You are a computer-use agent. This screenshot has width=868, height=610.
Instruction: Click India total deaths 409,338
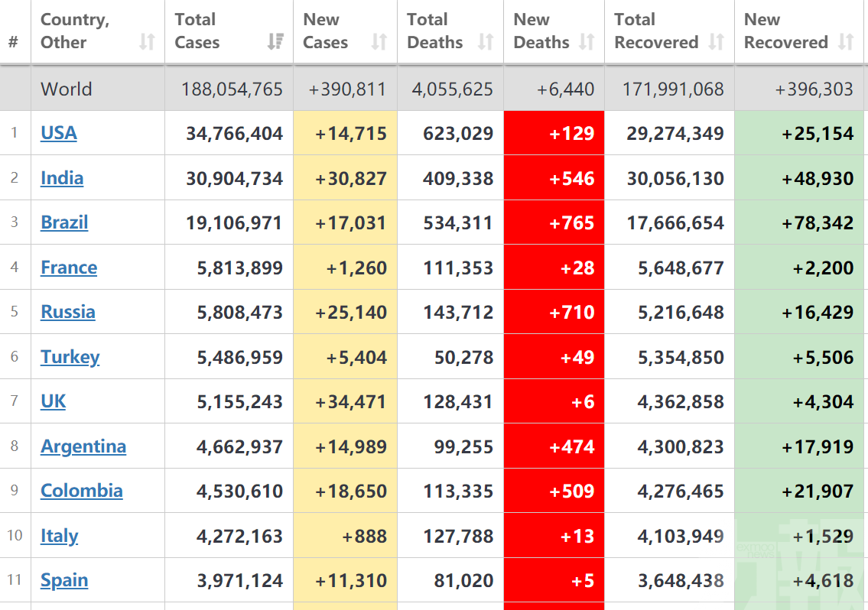pyautogui.click(x=458, y=178)
